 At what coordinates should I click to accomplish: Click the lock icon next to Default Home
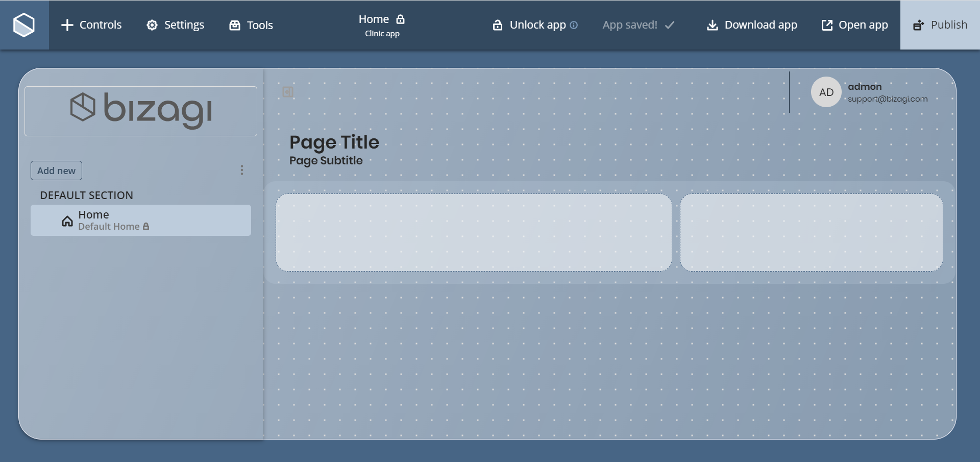146,226
